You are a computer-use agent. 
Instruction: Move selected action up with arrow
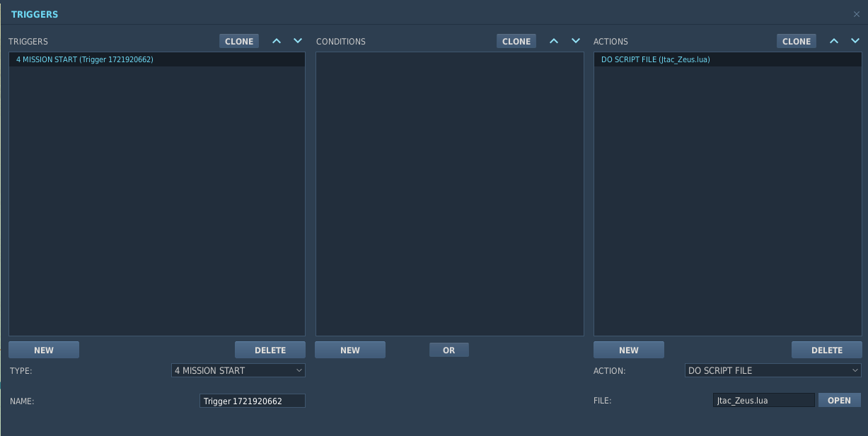pos(834,41)
